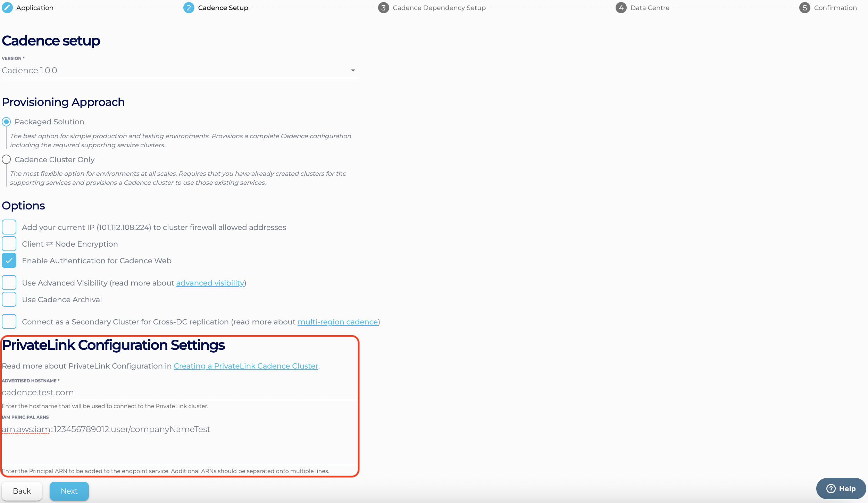Open the Cadence version dropdown arrow
Screen dimensions: 868x503
[x=353, y=71]
